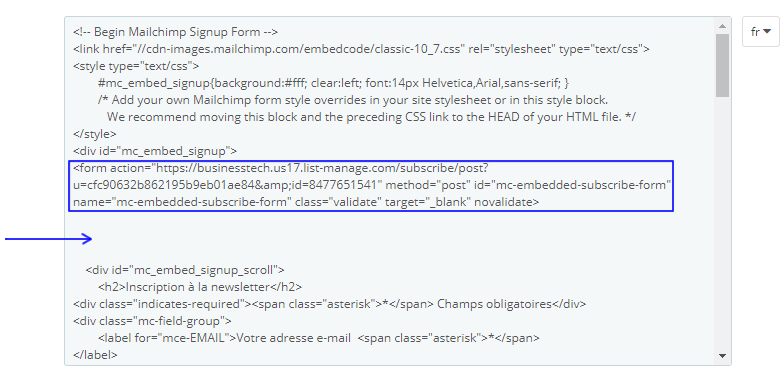Click the link href classic-10_7.css line

361,49
